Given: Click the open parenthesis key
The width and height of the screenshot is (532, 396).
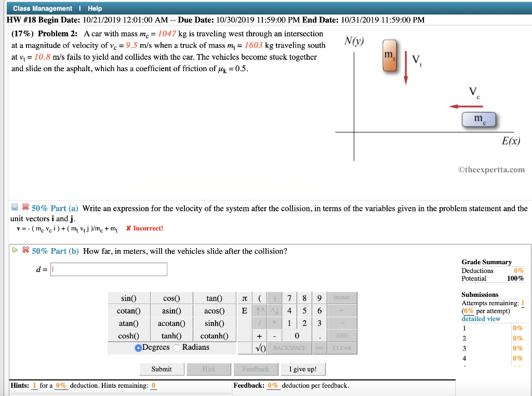Looking at the screenshot, I should pyautogui.click(x=259, y=298).
